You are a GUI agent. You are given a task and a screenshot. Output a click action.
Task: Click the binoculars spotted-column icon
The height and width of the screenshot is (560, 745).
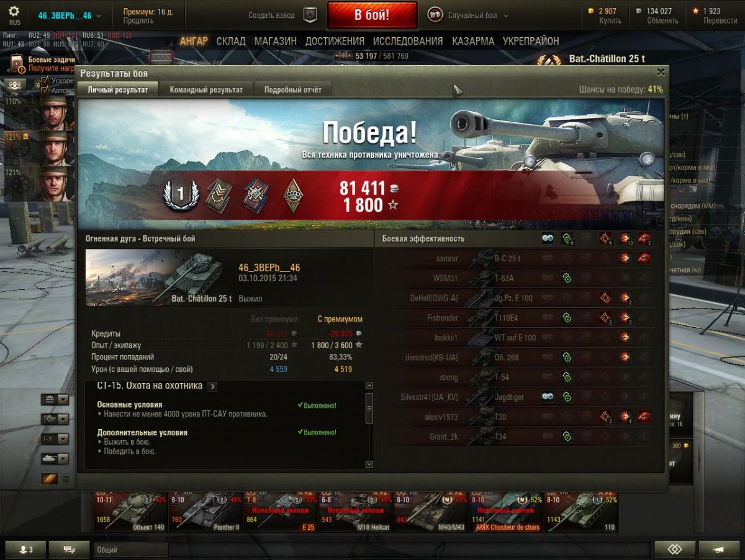(x=548, y=238)
